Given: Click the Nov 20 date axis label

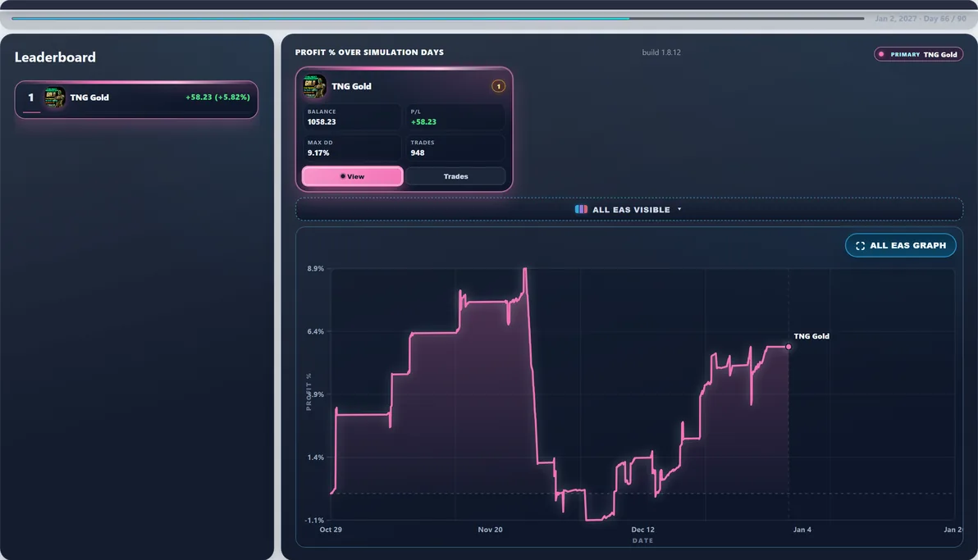Looking at the screenshot, I should [x=491, y=530].
